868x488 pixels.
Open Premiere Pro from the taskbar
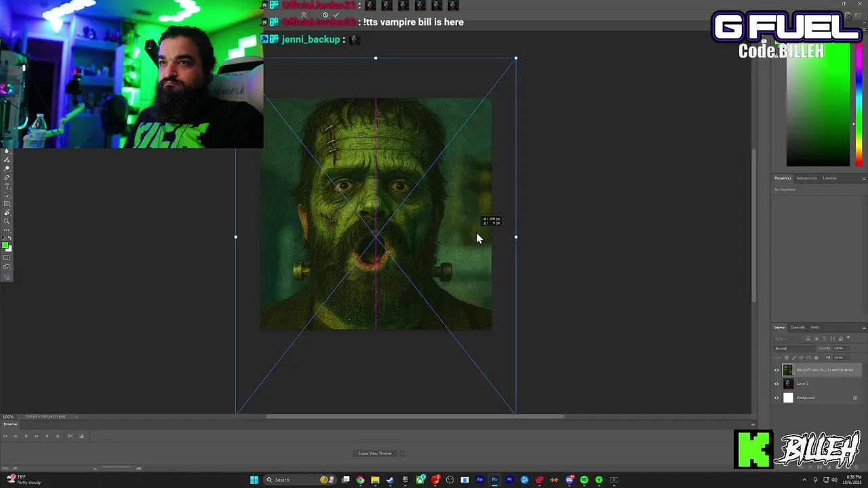point(510,480)
